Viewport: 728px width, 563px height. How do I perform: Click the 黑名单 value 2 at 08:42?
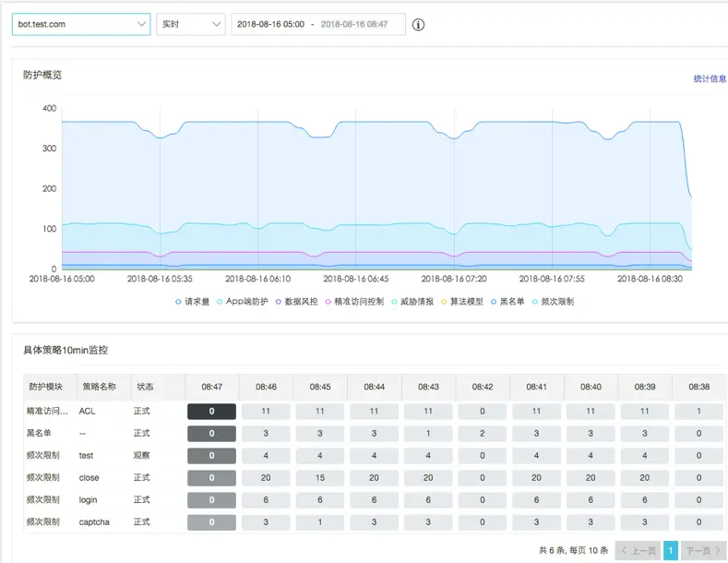pyautogui.click(x=483, y=434)
